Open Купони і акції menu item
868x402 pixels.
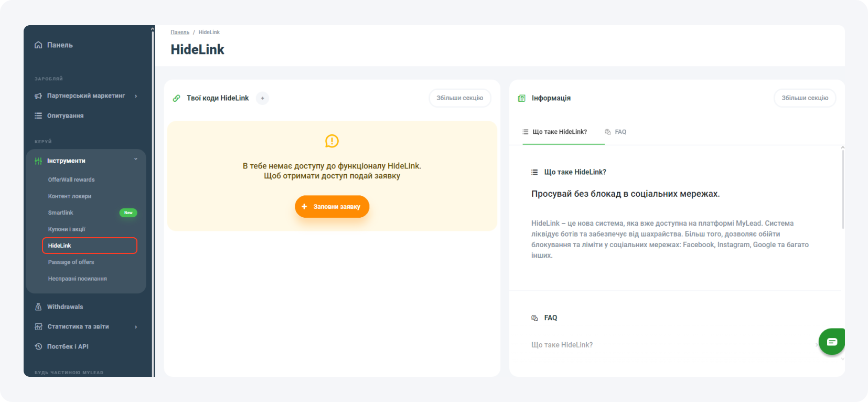(x=67, y=229)
